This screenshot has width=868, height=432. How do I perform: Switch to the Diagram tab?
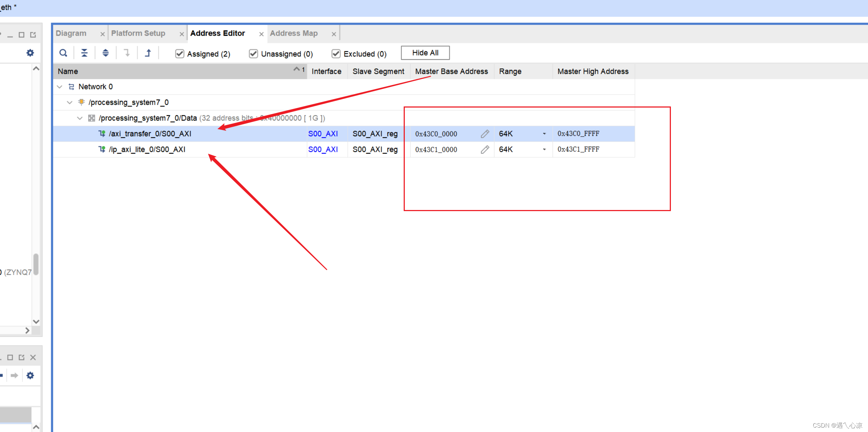71,33
